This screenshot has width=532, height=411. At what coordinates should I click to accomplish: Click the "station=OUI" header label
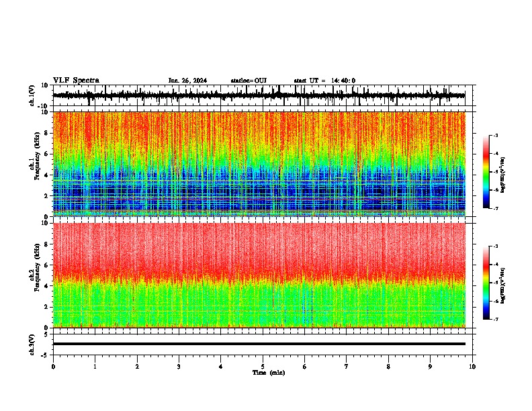[249, 81]
